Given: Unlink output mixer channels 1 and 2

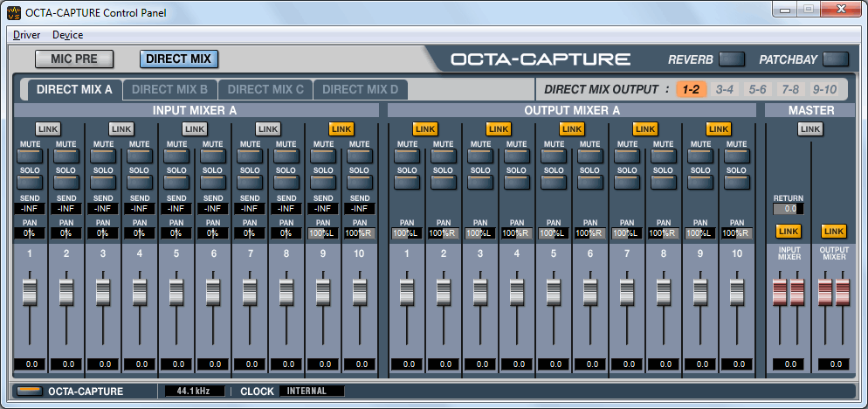Looking at the screenshot, I should point(425,129).
